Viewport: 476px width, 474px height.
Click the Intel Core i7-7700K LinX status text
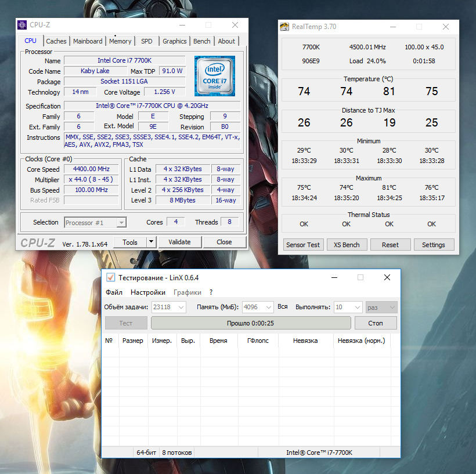[319, 453]
